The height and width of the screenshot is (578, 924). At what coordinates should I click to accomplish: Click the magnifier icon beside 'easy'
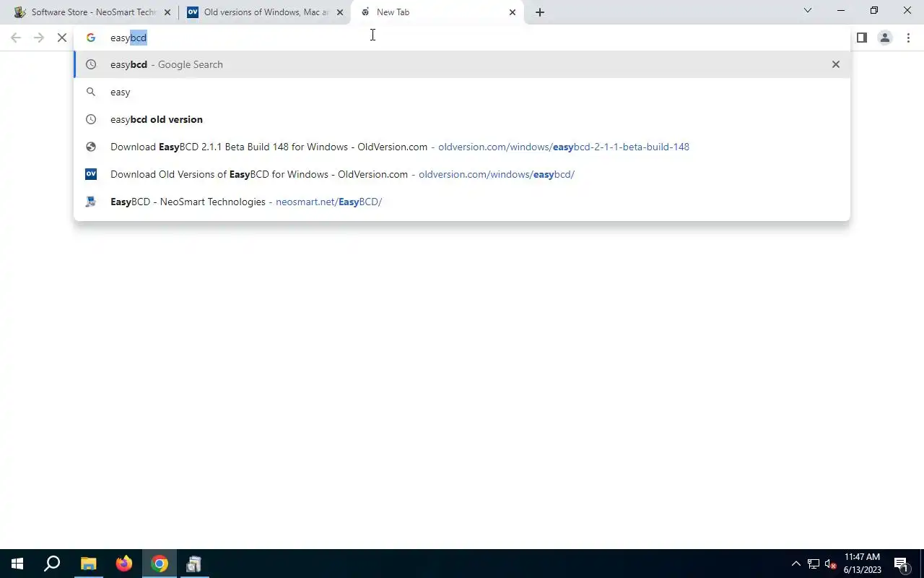click(x=91, y=92)
